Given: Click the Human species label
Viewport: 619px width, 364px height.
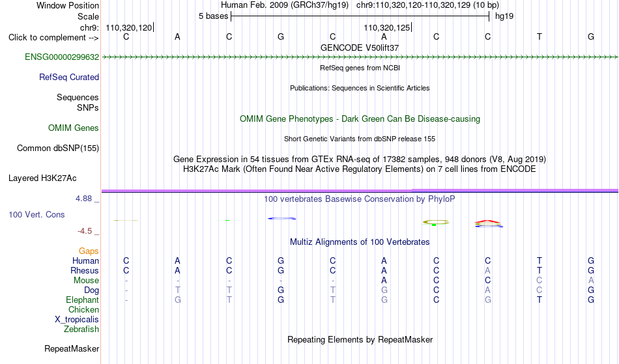Looking at the screenshot, I should coord(85,261).
